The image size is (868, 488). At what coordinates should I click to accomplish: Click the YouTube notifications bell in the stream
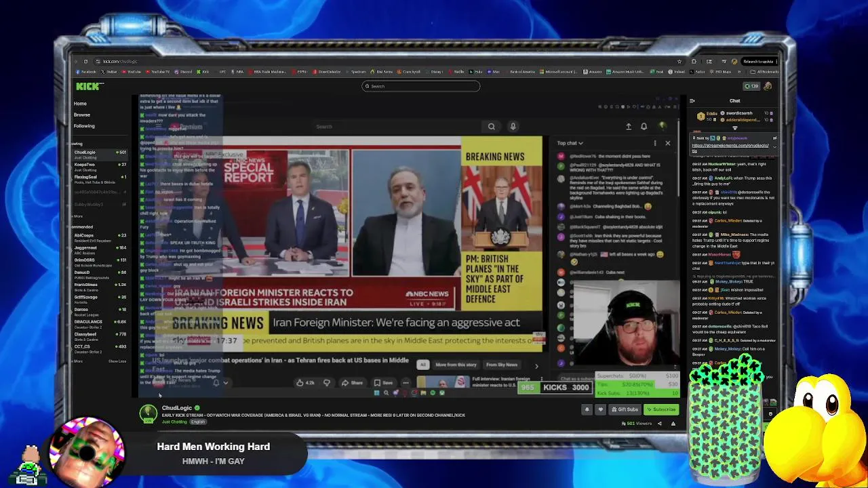click(644, 126)
